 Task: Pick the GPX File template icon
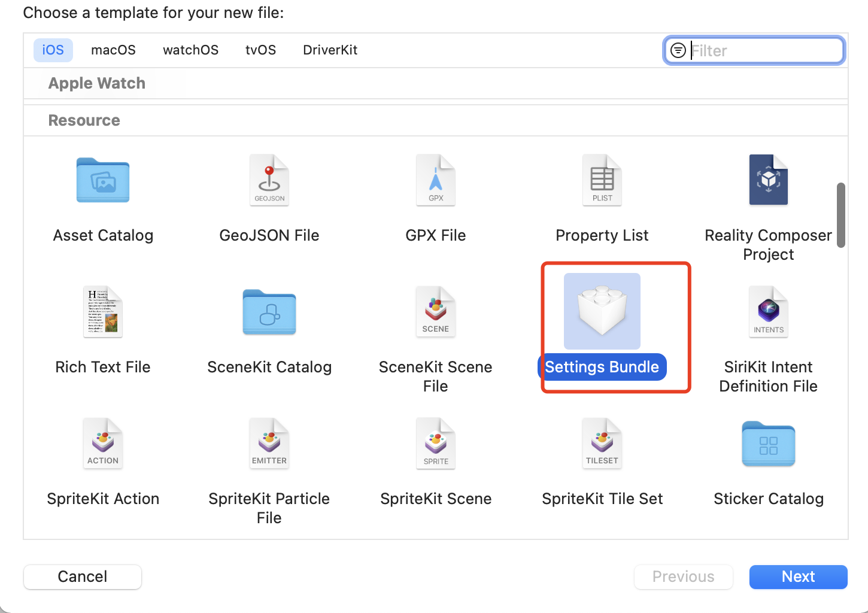point(436,180)
